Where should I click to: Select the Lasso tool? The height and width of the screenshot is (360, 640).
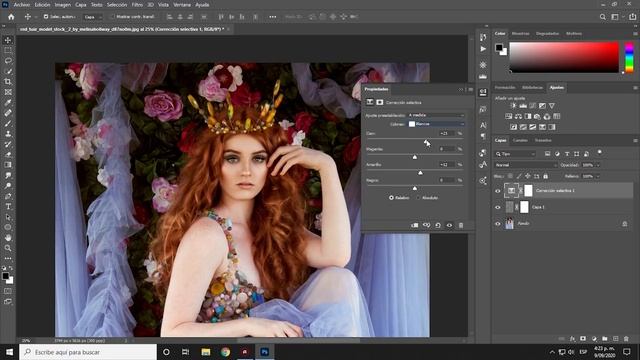(x=8, y=61)
